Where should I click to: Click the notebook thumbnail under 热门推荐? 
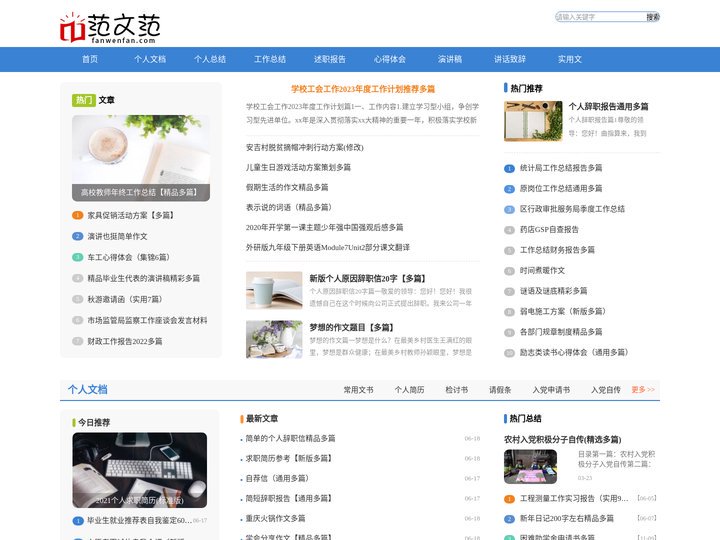point(533,121)
